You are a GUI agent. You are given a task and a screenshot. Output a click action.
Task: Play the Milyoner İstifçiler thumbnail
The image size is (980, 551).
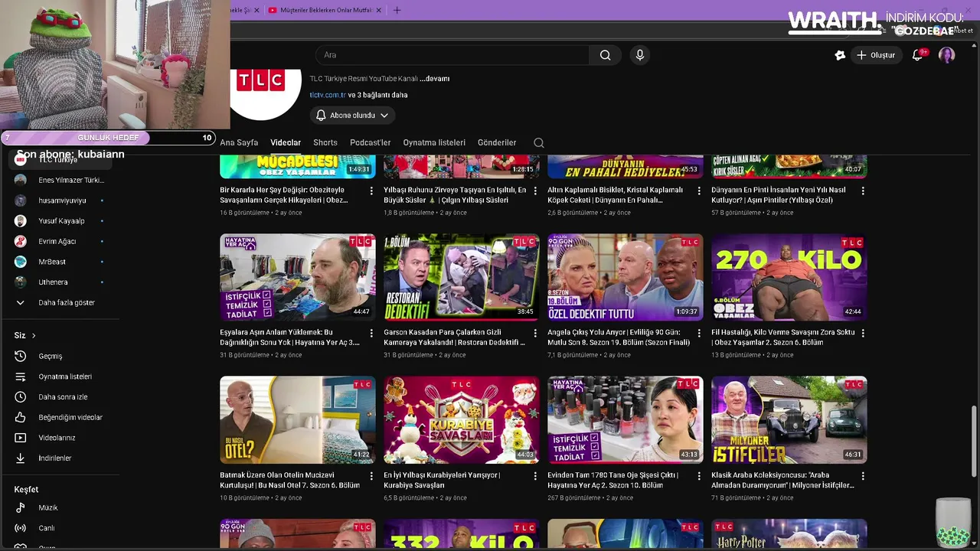[x=789, y=419]
